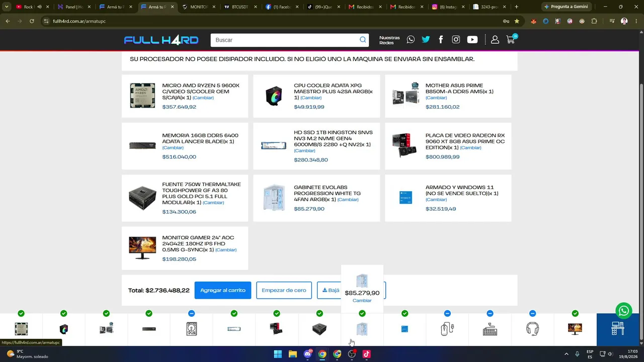Image resolution: width=644 pixels, height=362 pixels.
Task: Open the Facebook icon in the site header
Action: click(x=441, y=40)
